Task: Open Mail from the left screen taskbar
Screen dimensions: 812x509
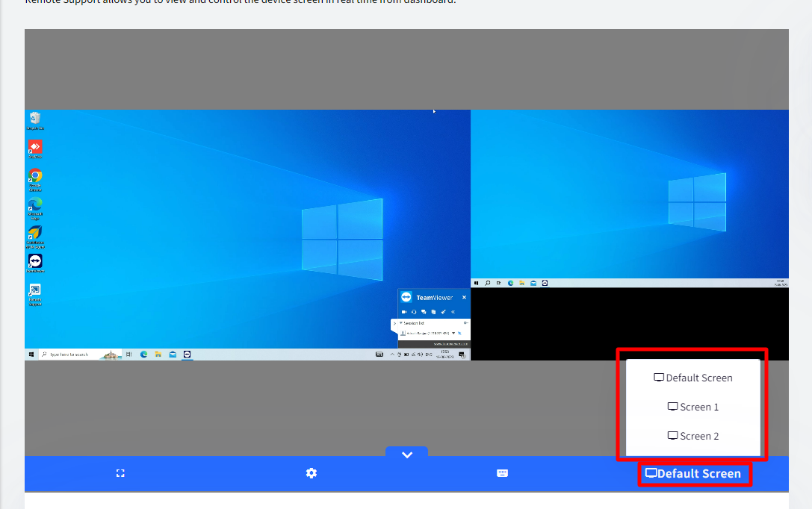Action: pyautogui.click(x=173, y=355)
